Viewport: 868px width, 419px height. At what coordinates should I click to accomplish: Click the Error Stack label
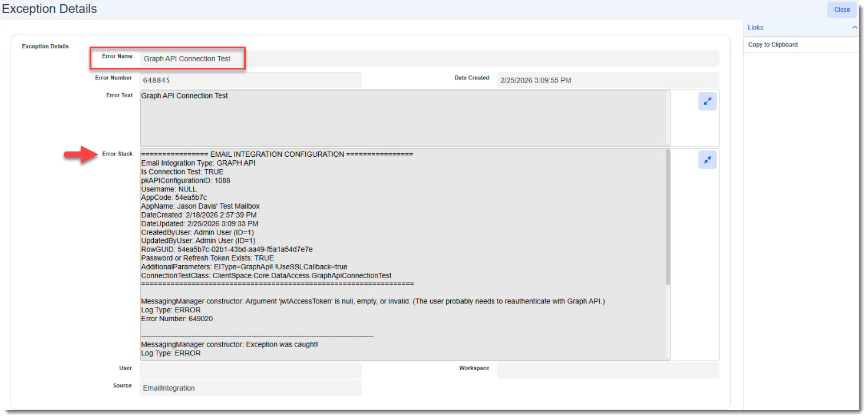point(117,154)
